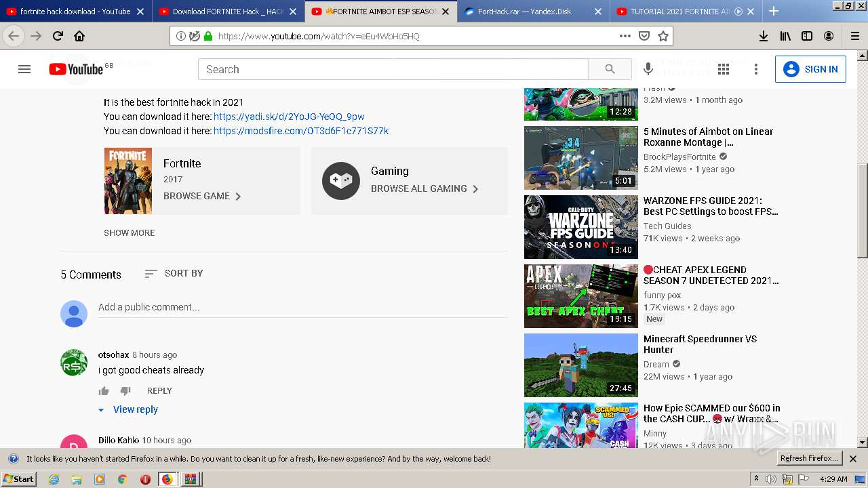Open the Fortnite game cover thumbnail
The image size is (868, 488).
128,181
